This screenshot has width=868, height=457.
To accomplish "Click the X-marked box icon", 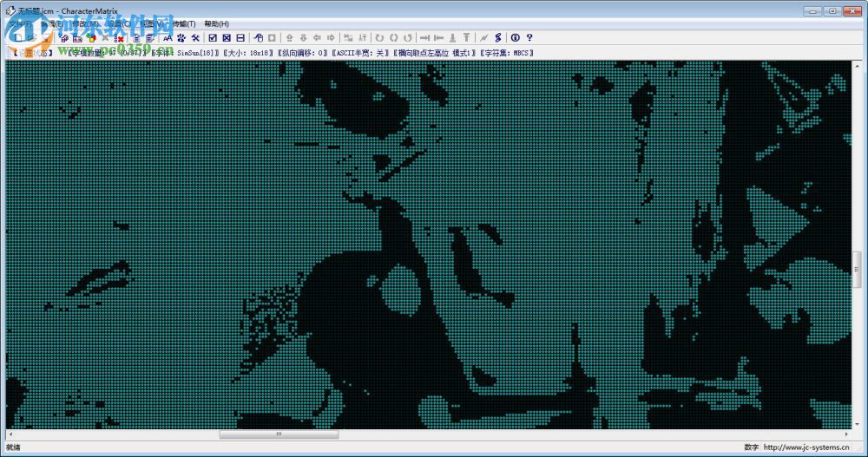I will [x=227, y=37].
